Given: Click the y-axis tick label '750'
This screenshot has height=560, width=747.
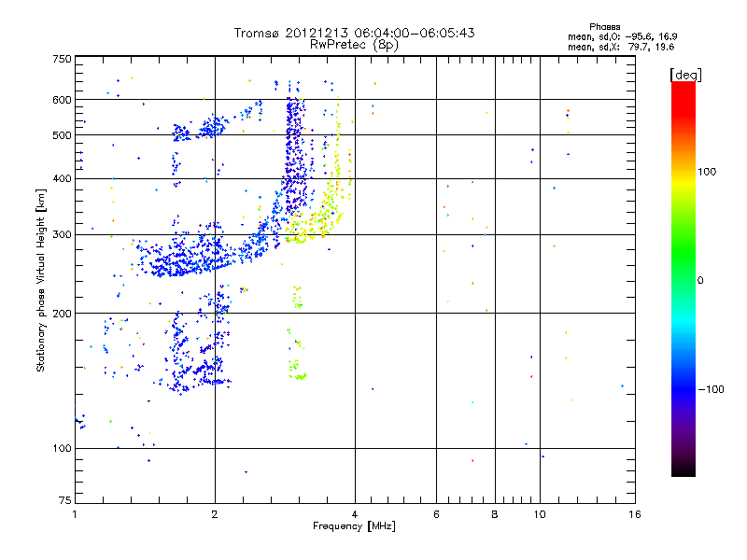Looking at the screenshot, I should pos(63,59).
